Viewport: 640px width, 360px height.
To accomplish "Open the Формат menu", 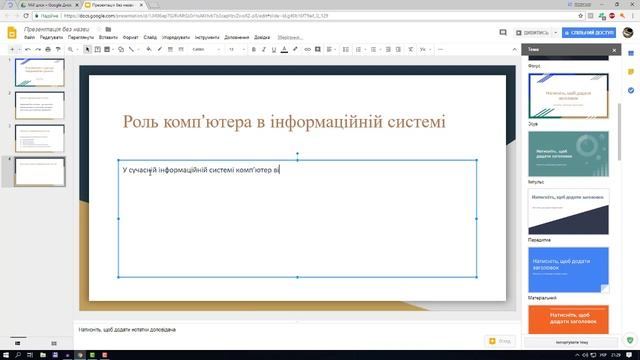I will tap(131, 37).
